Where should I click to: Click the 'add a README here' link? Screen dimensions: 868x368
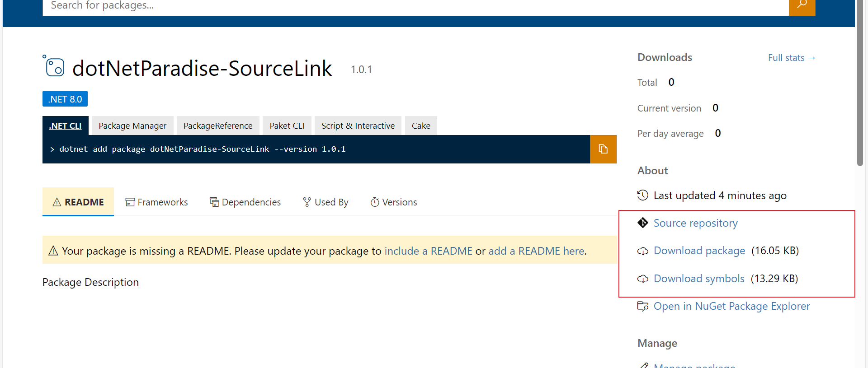tap(537, 251)
